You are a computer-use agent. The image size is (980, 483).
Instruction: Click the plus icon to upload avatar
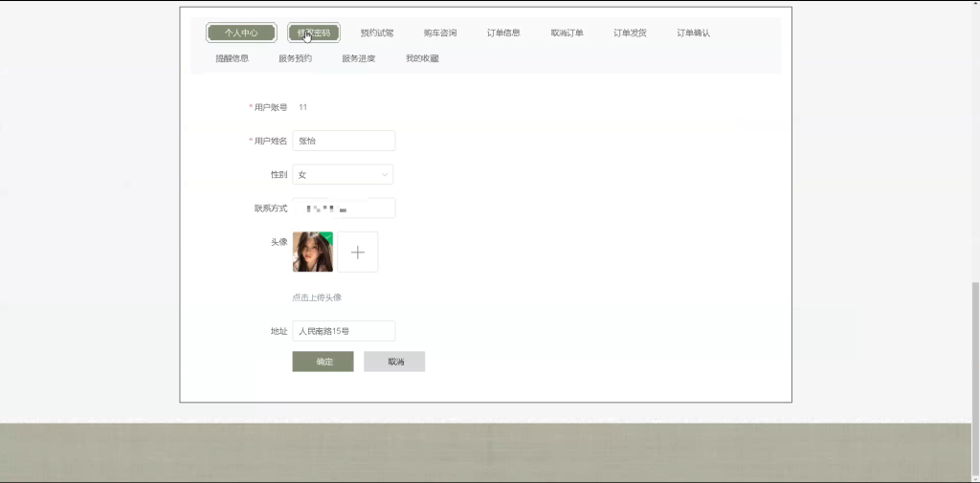[x=358, y=252]
